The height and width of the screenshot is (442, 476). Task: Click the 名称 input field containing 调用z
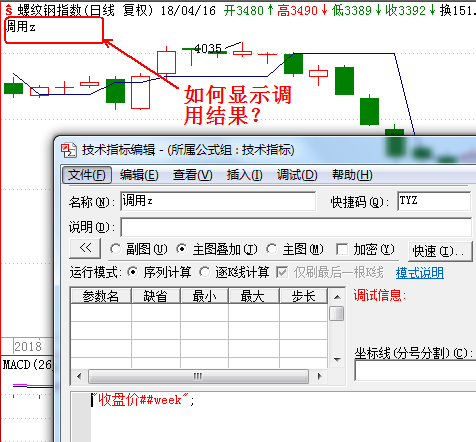coord(218,201)
